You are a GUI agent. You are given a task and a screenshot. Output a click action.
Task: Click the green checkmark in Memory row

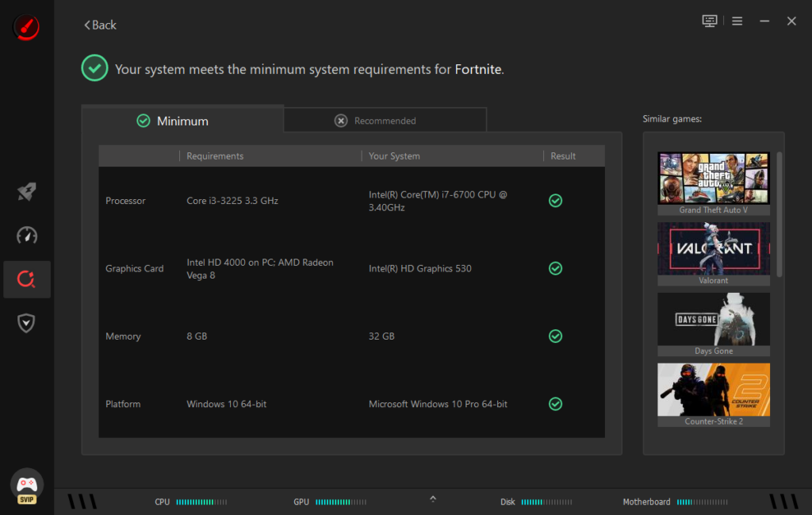coord(555,336)
